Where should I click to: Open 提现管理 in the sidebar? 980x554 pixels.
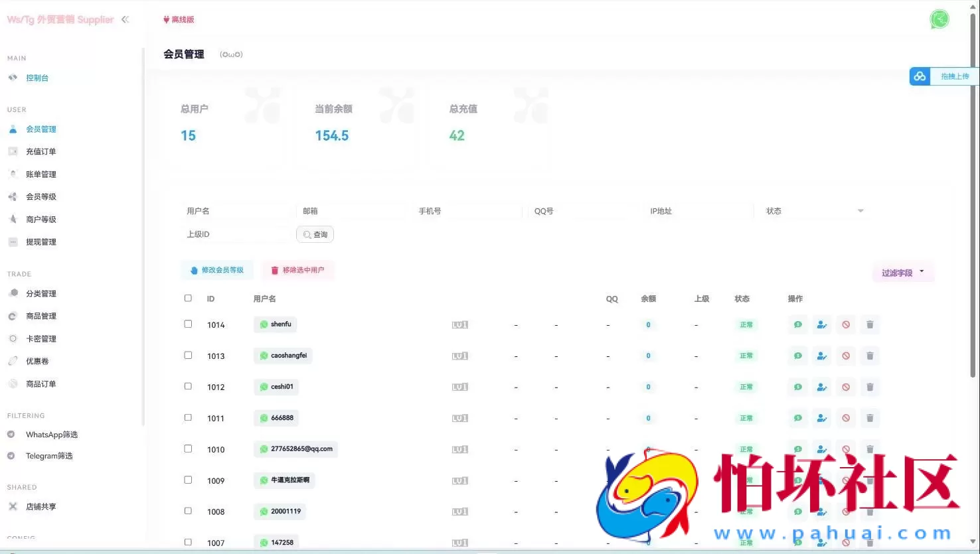tap(41, 242)
